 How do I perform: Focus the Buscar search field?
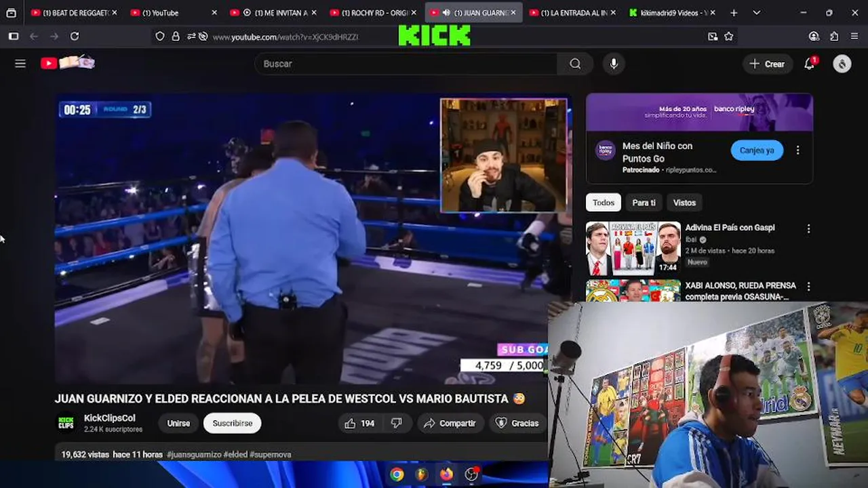406,64
